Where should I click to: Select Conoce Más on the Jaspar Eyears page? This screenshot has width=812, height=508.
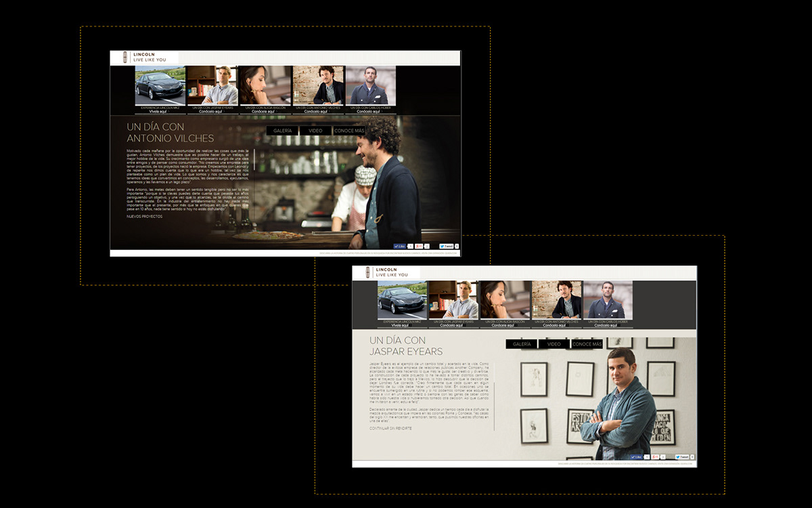pos(587,344)
